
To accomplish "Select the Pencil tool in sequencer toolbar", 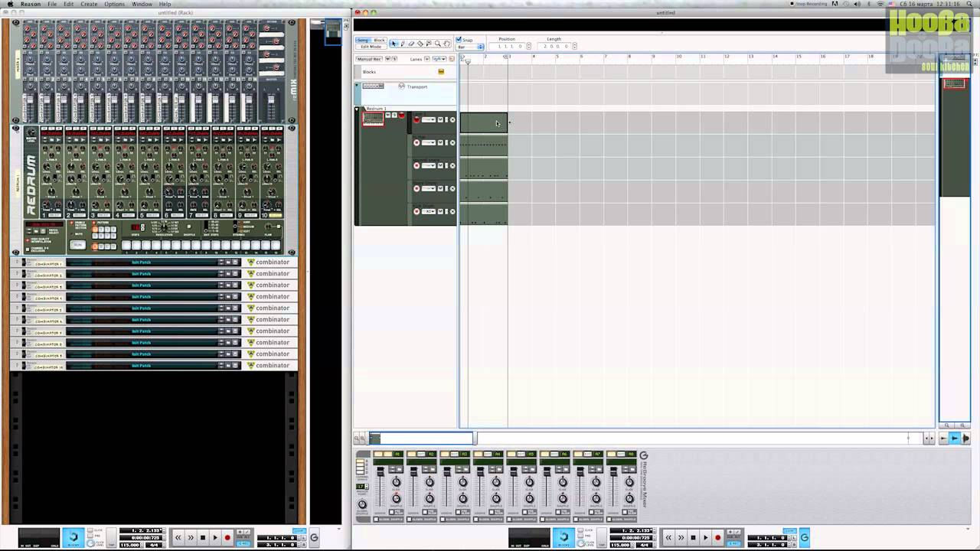I will click(x=403, y=44).
